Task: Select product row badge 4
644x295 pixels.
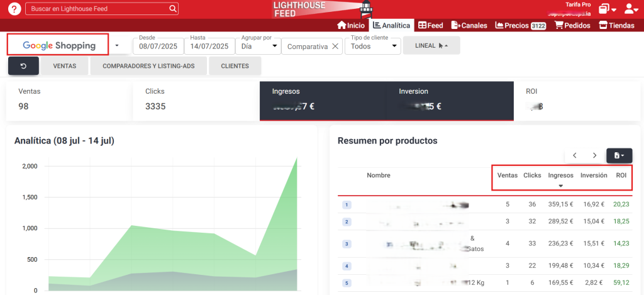Action: click(347, 266)
